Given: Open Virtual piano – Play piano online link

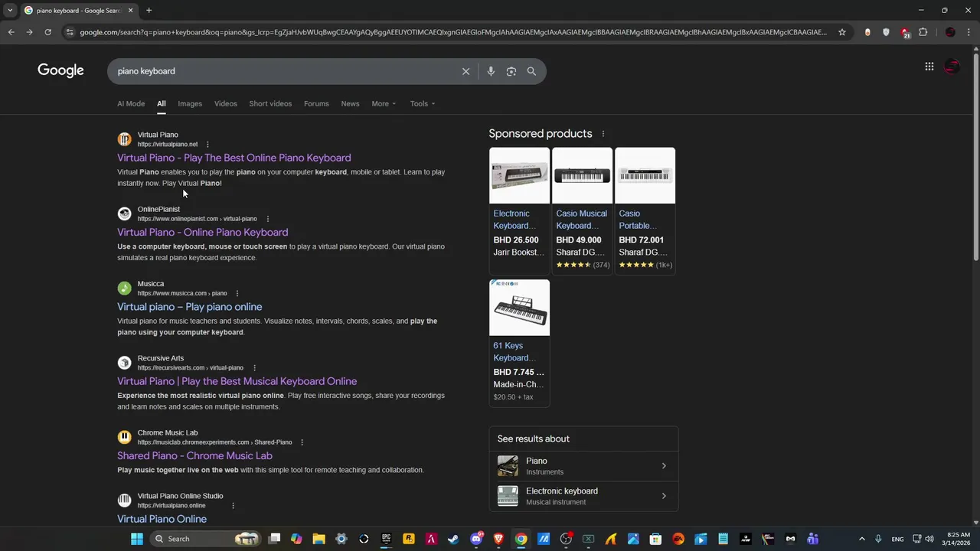Looking at the screenshot, I should [x=190, y=307].
